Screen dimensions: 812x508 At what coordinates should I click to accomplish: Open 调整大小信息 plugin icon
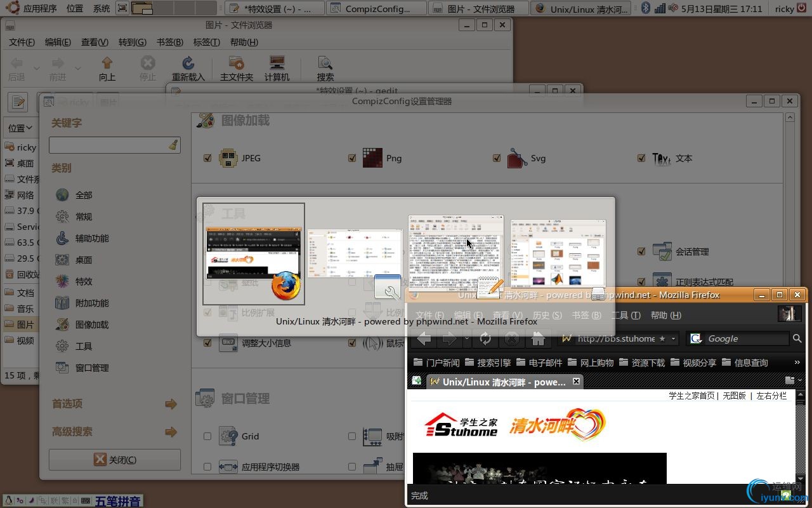point(228,343)
